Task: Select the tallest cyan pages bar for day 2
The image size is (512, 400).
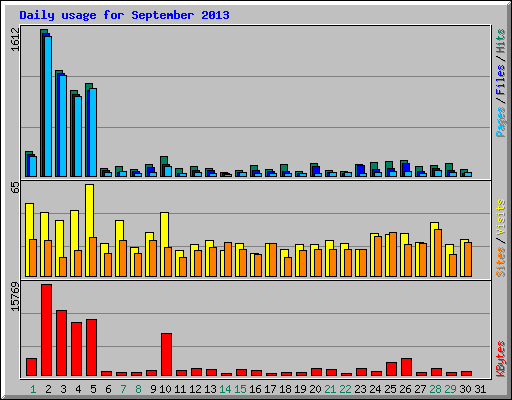Action: coord(48,106)
